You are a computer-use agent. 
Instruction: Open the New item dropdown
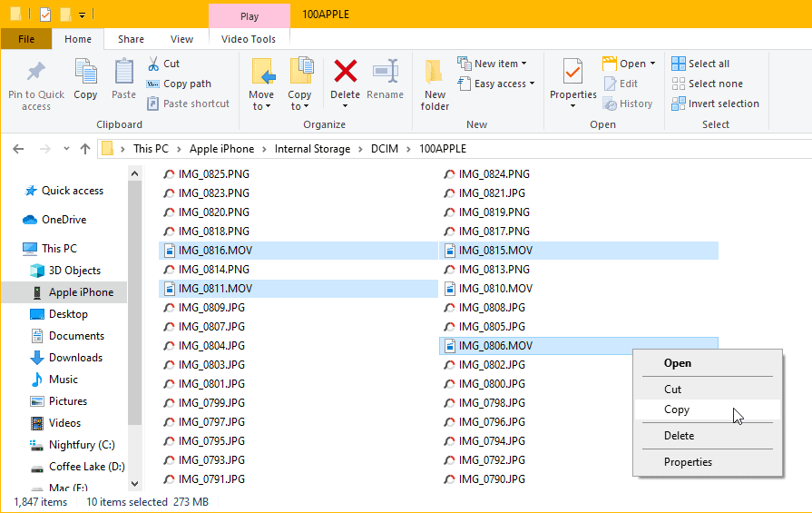tap(524, 64)
